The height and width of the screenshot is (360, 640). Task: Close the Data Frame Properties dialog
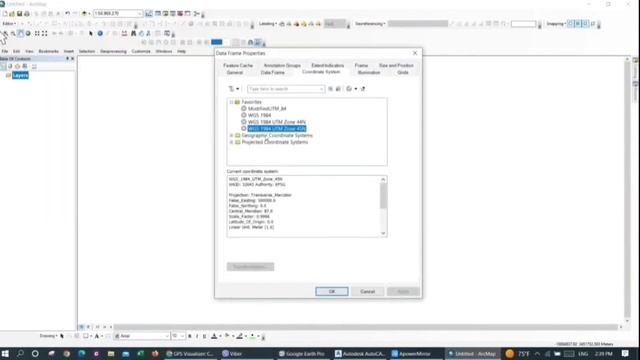click(x=415, y=53)
